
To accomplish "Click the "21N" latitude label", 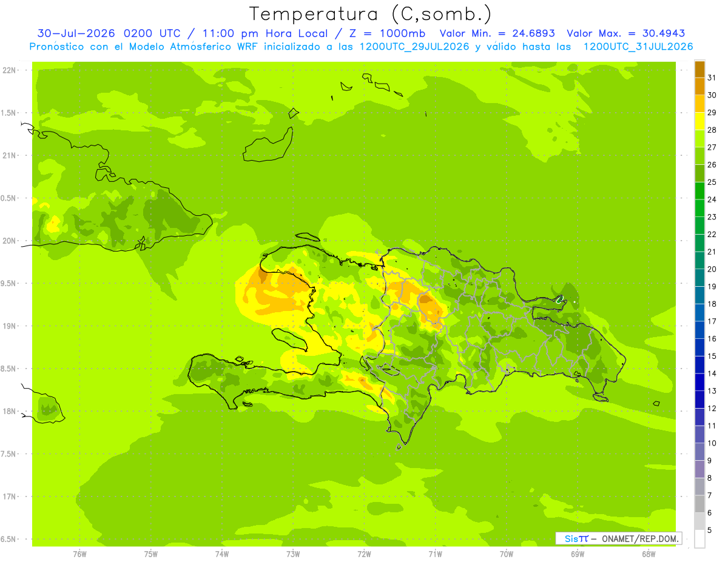I will click(x=10, y=156).
